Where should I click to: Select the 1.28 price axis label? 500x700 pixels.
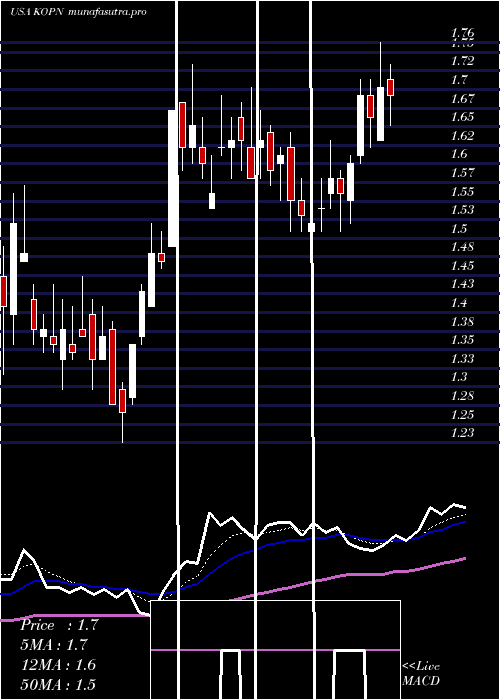(x=462, y=396)
